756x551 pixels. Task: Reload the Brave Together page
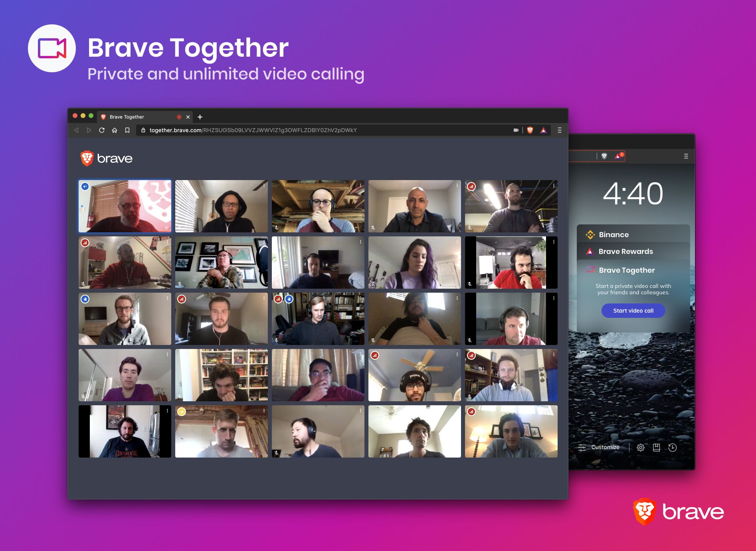(102, 130)
